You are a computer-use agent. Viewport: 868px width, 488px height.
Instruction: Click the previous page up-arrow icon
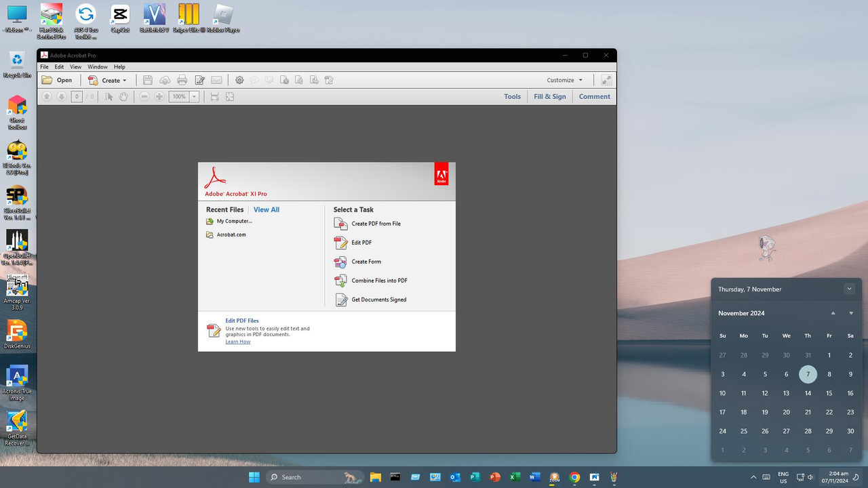[47, 97]
